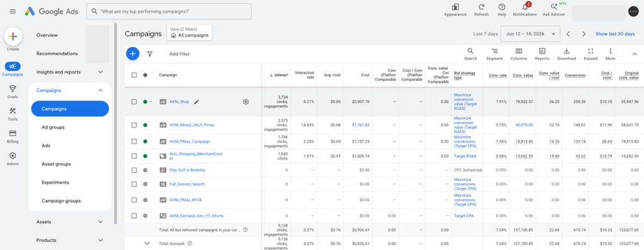
Task: Open AVNI_Shop status dropdown arrow
Action: coord(150,102)
